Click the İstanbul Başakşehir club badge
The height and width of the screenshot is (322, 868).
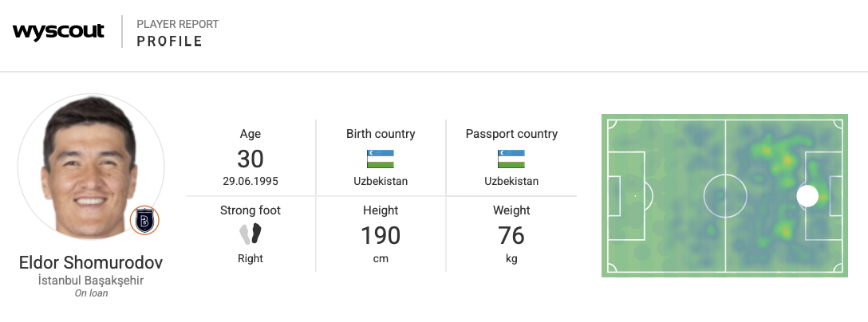(x=144, y=219)
